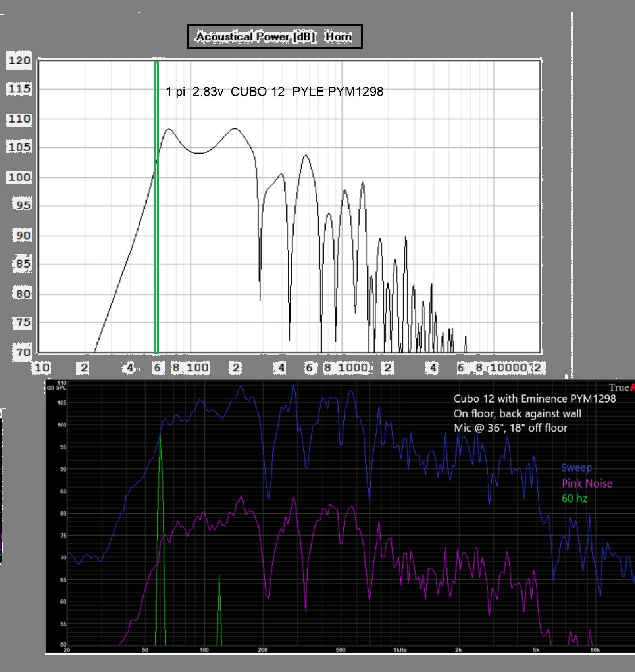Click the tall green 60 hz spike in the dB SPL chart
This screenshot has width=635, height=672.
(x=160, y=540)
